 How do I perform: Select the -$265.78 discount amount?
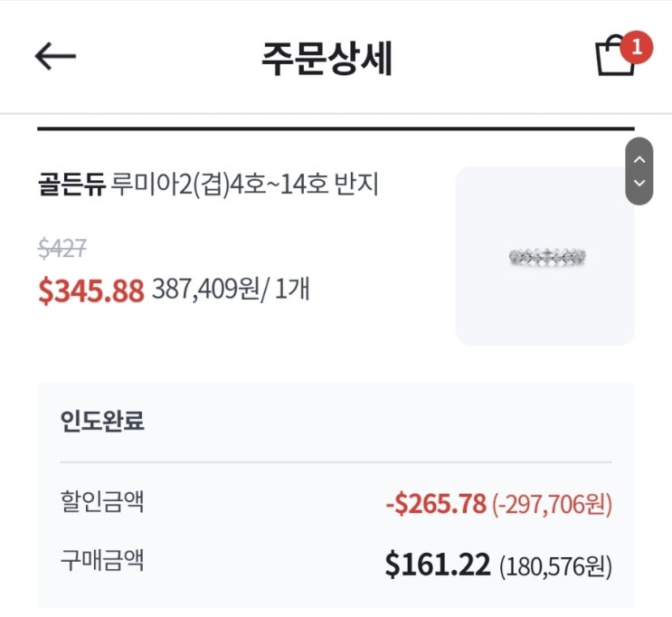click(x=435, y=504)
